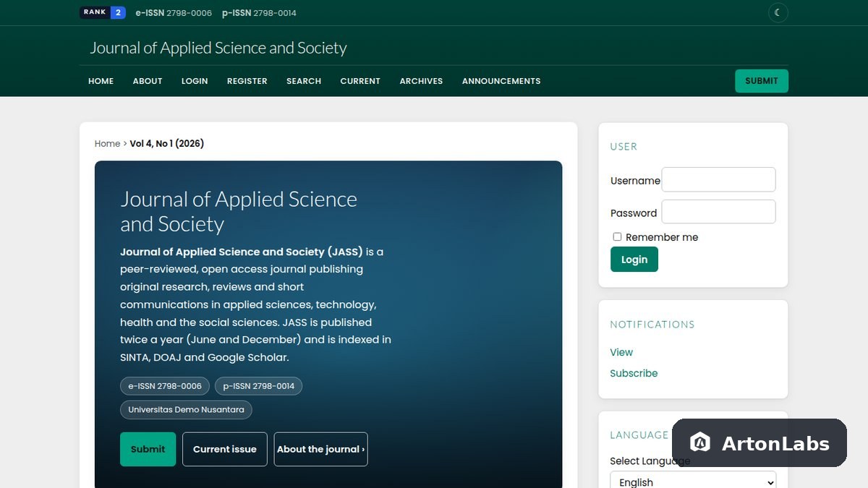This screenshot has height=488, width=868.
Task: Open the ANNOUNCEMENTS menu item
Action: 501,81
